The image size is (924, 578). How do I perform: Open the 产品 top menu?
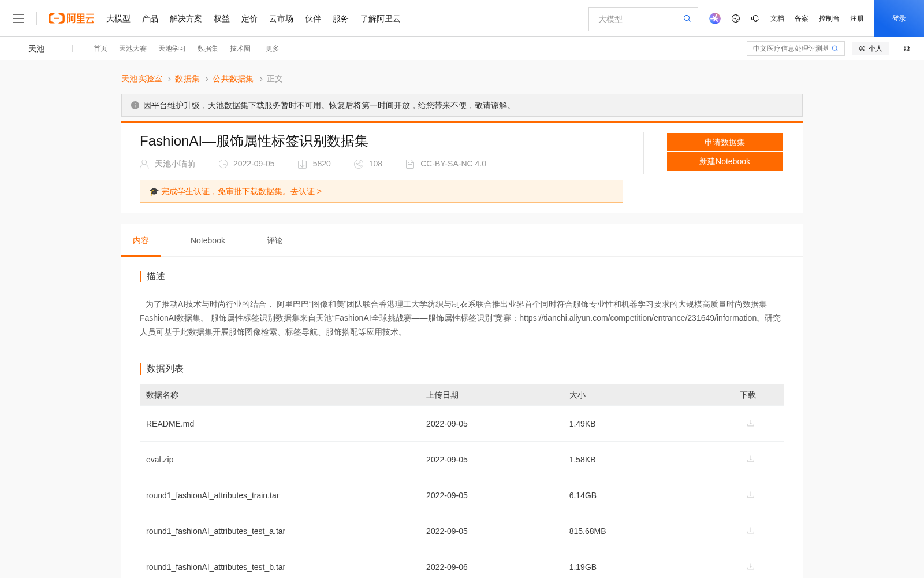coord(150,18)
